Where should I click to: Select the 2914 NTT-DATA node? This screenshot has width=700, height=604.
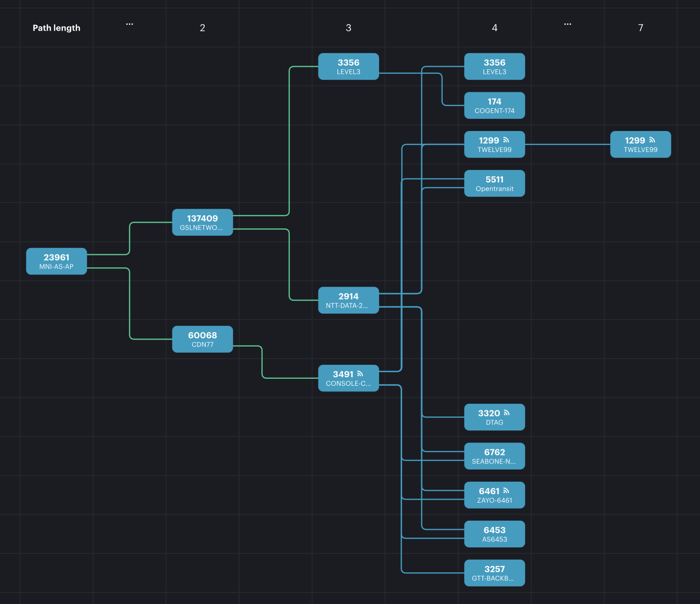click(x=348, y=300)
